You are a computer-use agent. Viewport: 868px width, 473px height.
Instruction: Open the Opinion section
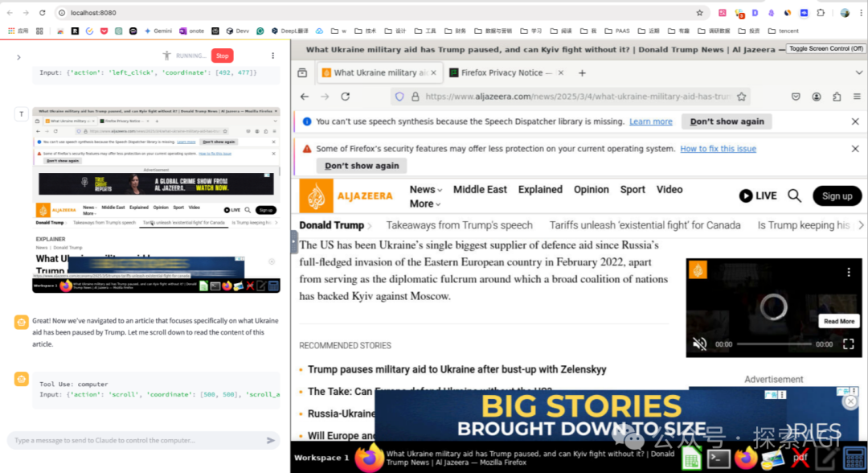[592, 189]
